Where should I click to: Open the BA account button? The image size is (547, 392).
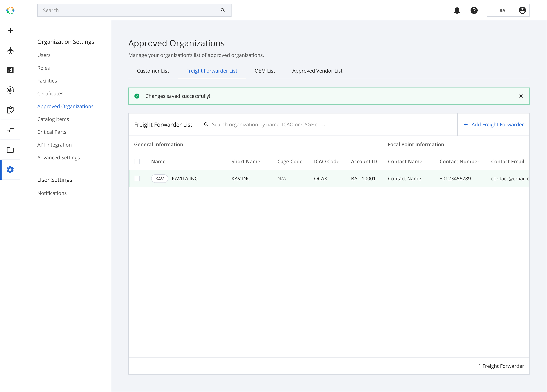[508, 10]
